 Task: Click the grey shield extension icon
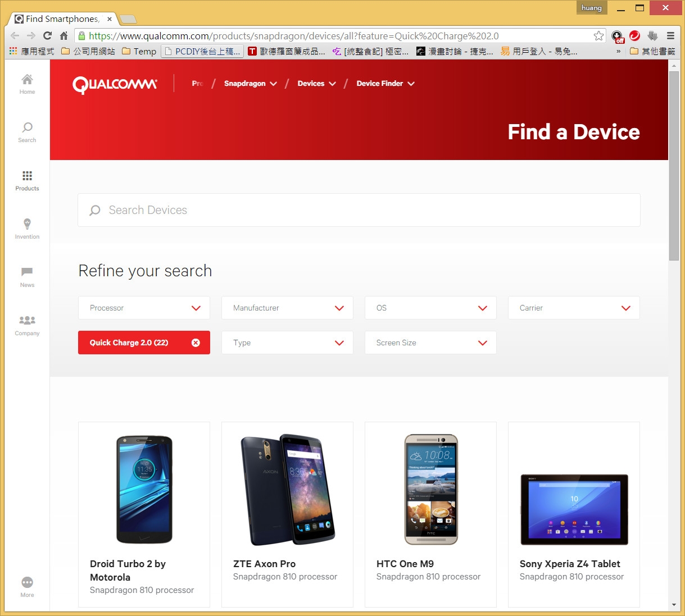(x=652, y=36)
